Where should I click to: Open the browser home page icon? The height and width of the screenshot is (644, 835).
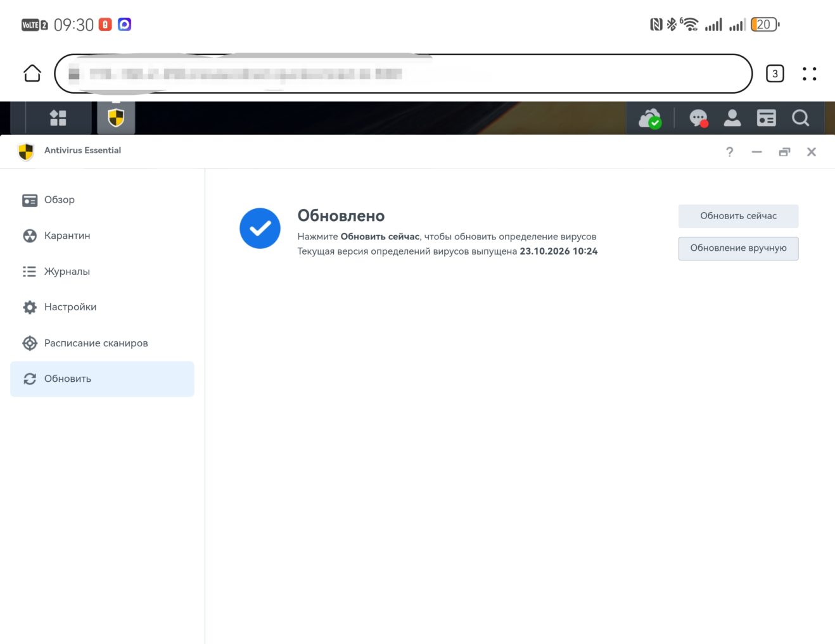(x=32, y=73)
